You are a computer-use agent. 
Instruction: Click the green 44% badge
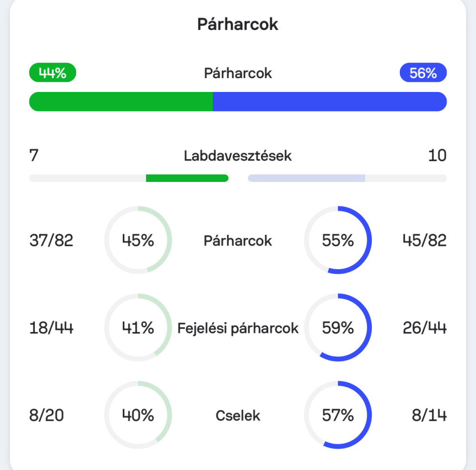pyautogui.click(x=52, y=72)
